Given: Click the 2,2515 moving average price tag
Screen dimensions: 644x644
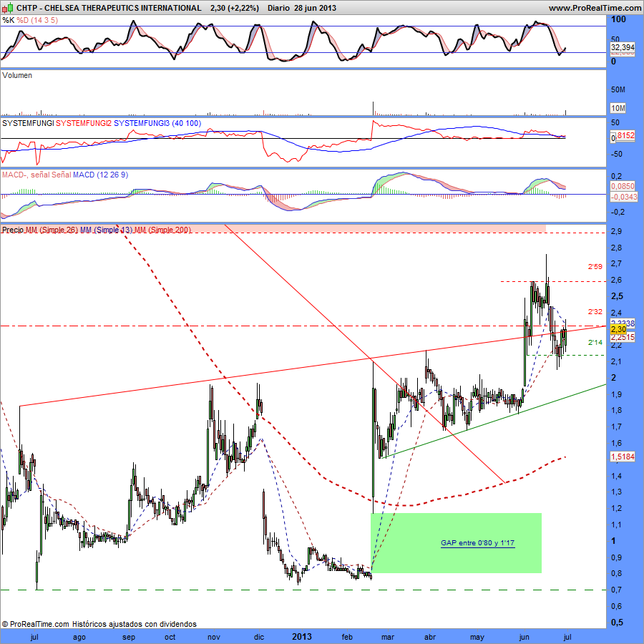Looking at the screenshot, I should (x=623, y=337).
